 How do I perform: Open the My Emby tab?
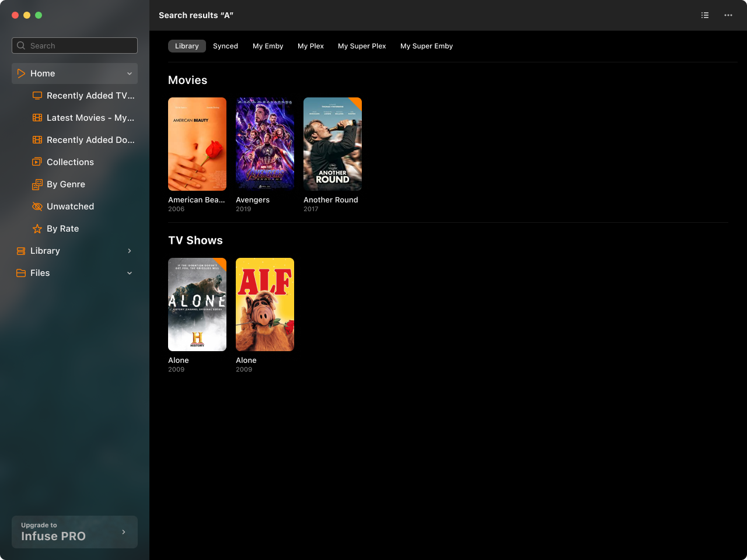click(x=268, y=46)
